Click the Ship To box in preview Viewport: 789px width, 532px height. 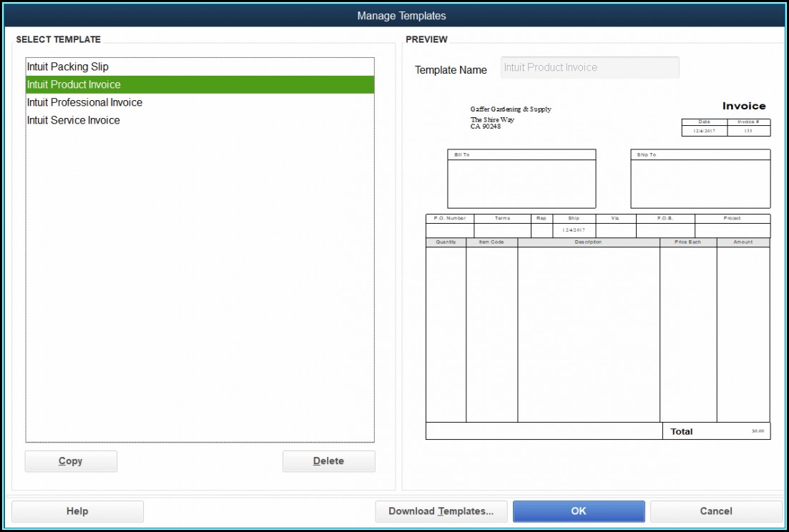click(x=700, y=183)
